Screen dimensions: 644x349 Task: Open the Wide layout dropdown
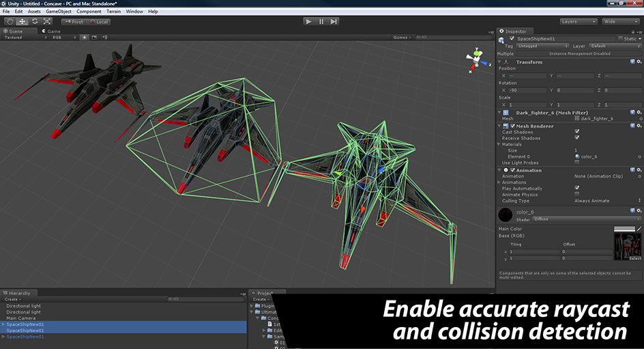click(x=620, y=21)
